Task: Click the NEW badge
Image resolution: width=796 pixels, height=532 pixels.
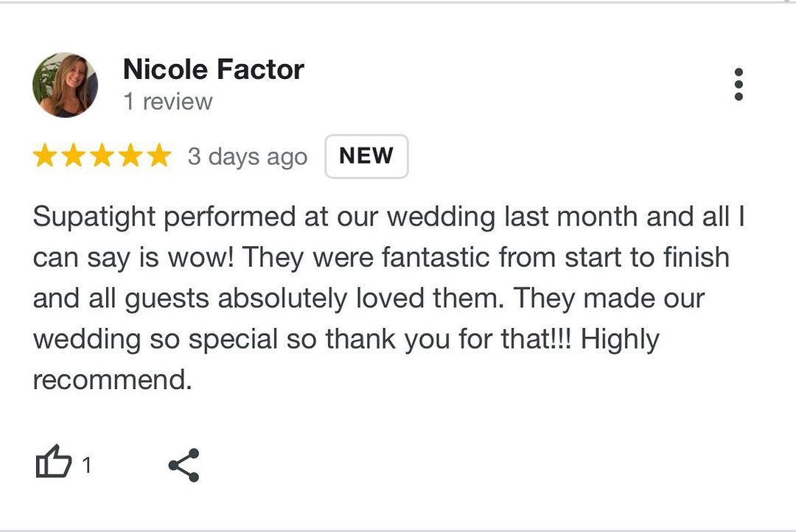Action: coord(366,156)
